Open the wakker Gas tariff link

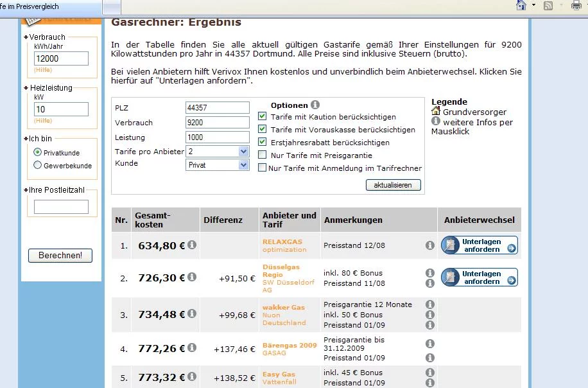point(284,315)
